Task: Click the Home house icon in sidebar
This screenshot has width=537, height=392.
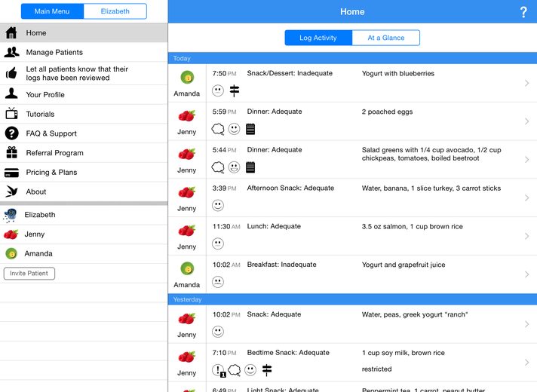Action: (x=11, y=32)
